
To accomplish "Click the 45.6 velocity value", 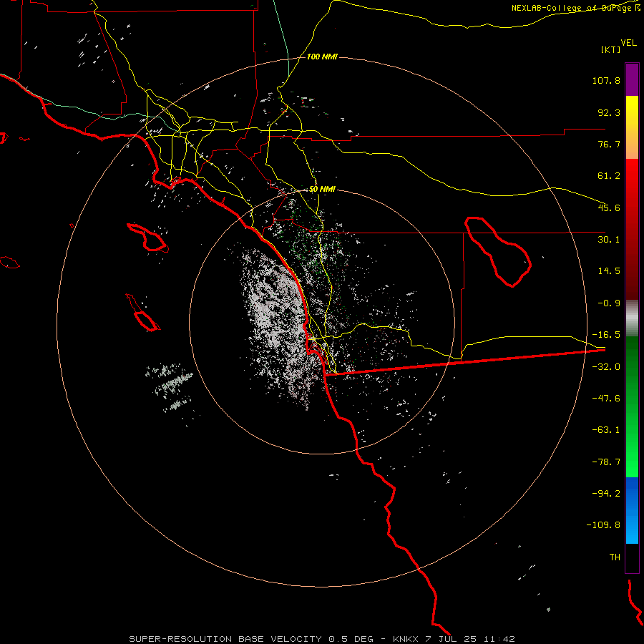I will click(x=609, y=208).
